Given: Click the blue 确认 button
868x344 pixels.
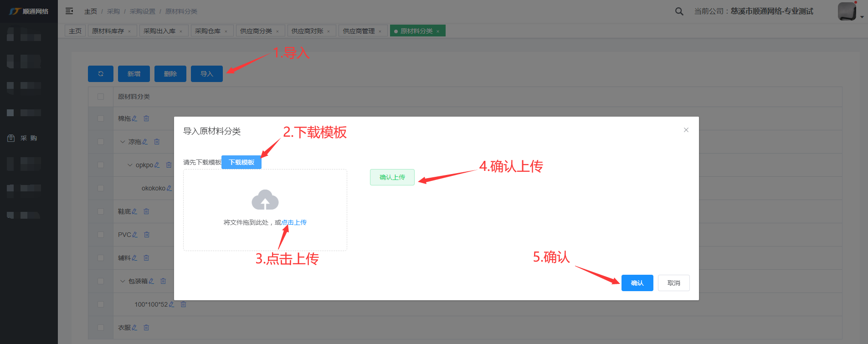Looking at the screenshot, I should pyautogui.click(x=637, y=283).
